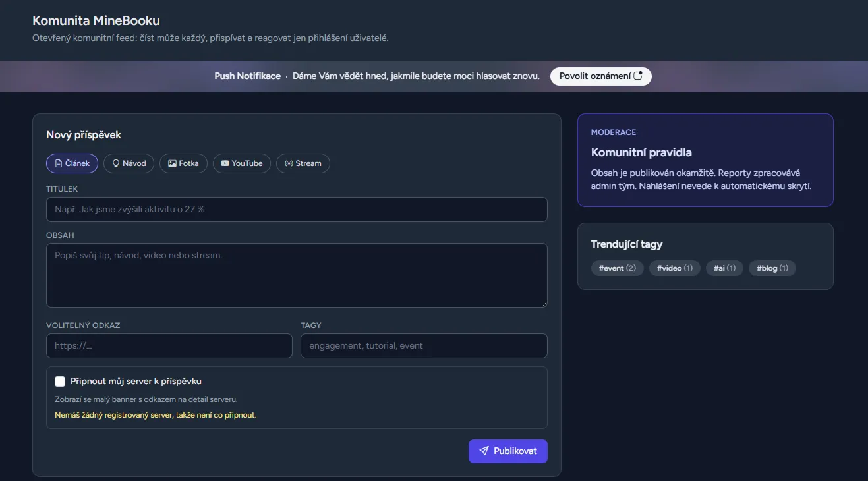
Task: Select the Stream post type tab
Action: click(303, 163)
